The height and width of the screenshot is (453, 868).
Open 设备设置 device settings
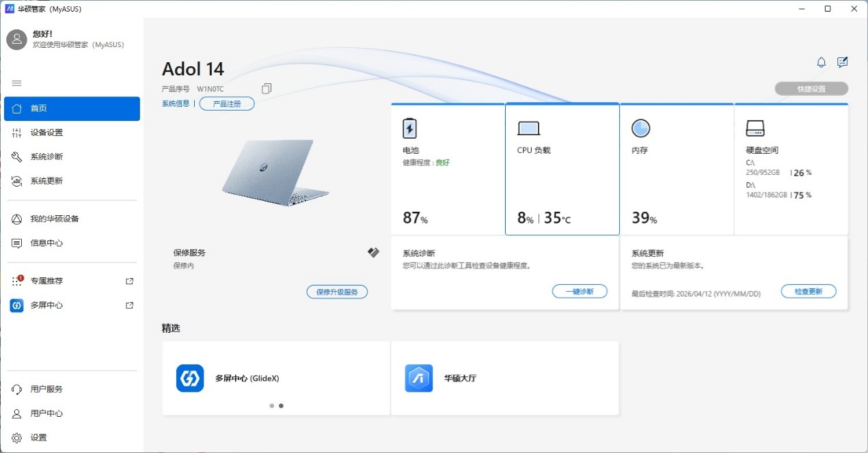coord(72,133)
